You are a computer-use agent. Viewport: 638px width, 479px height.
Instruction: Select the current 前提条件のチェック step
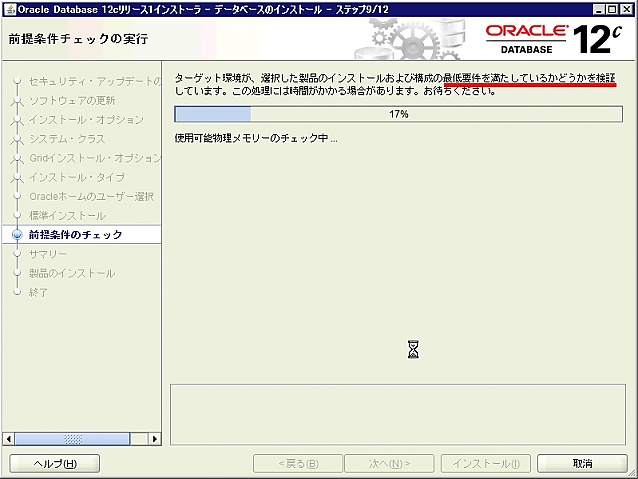[x=75, y=234]
